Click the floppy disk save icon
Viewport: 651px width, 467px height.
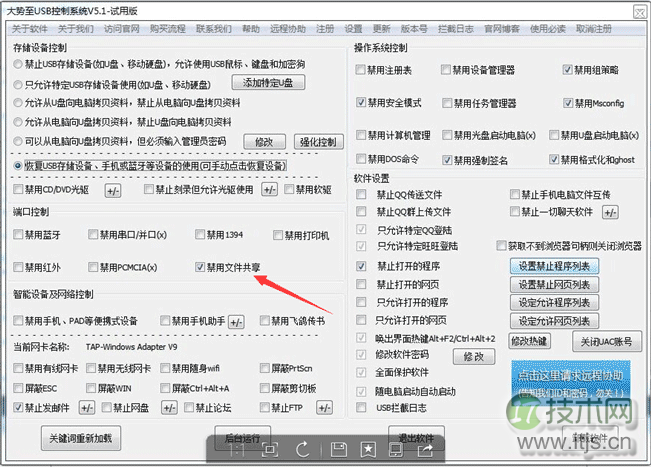tap(339, 450)
